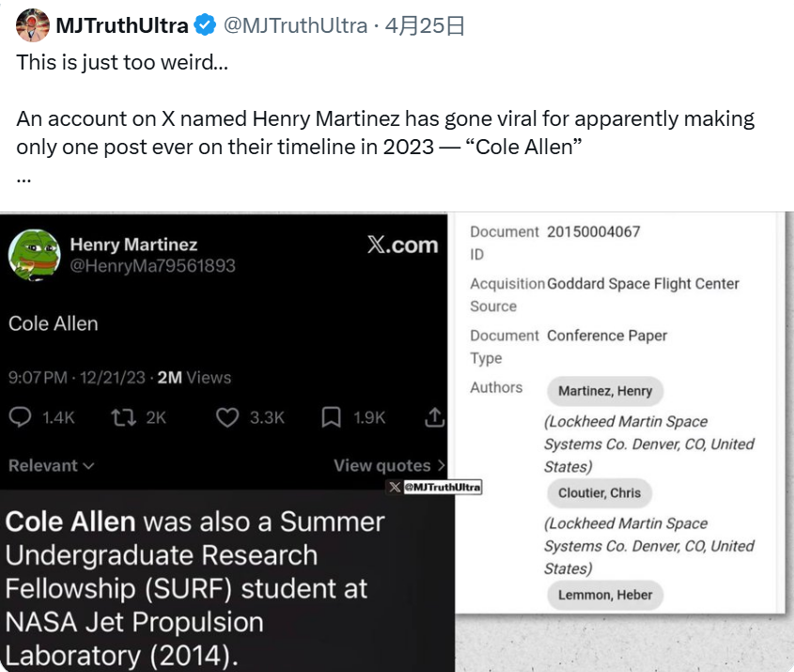
Task: Click the MJTruthUltra profile avatar
Action: click(33, 25)
